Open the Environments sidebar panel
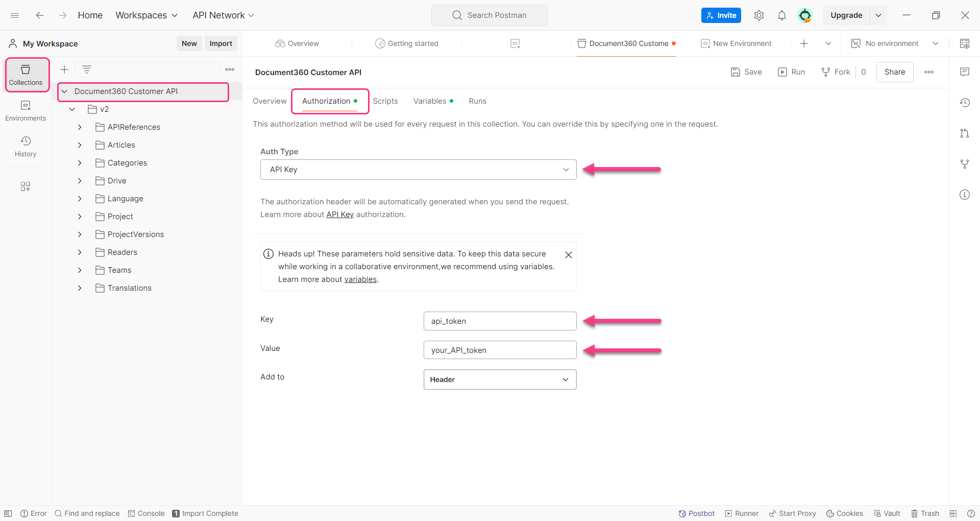 tap(26, 111)
